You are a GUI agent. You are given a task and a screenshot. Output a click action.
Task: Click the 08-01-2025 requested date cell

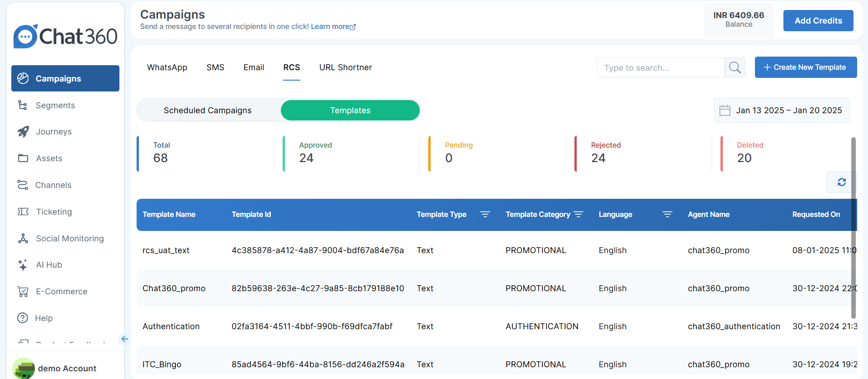pos(825,250)
